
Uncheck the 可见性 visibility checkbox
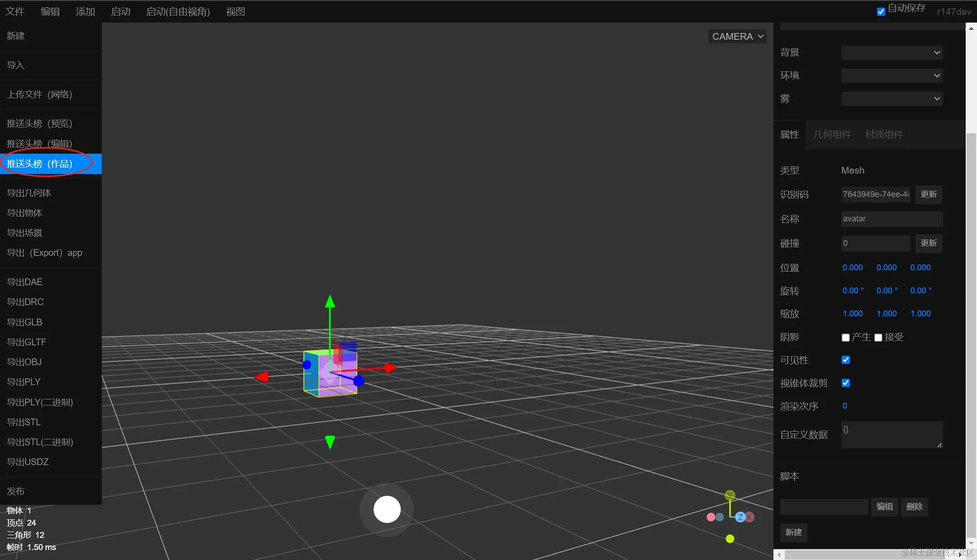[x=845, y=360]
